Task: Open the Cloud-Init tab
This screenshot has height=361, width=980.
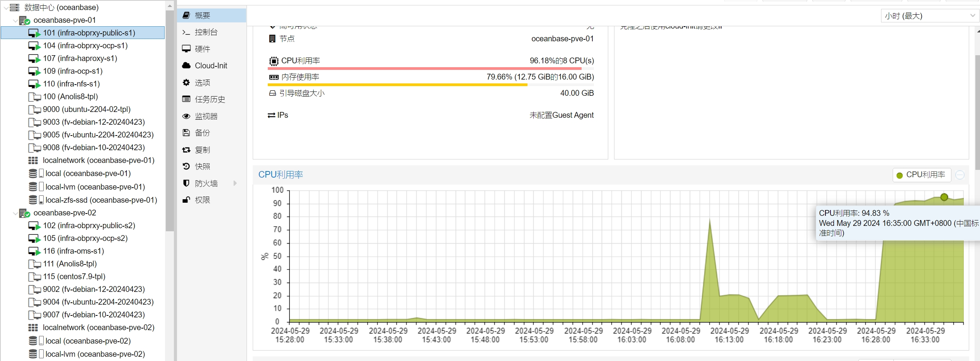Action: coord(212,66)
